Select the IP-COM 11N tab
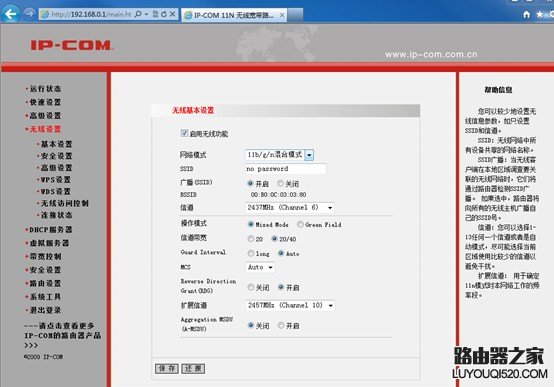Viewport: 554px width, 387px height. [x=234, y=15]
